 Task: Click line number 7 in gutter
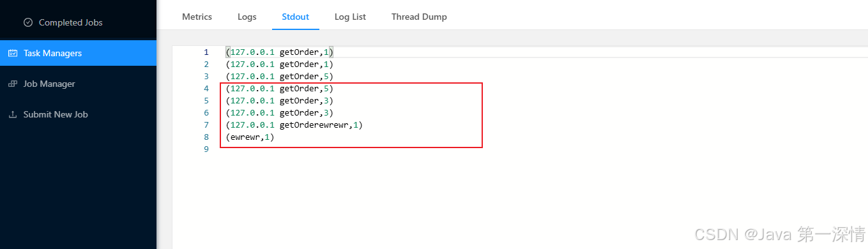[206, 124]
